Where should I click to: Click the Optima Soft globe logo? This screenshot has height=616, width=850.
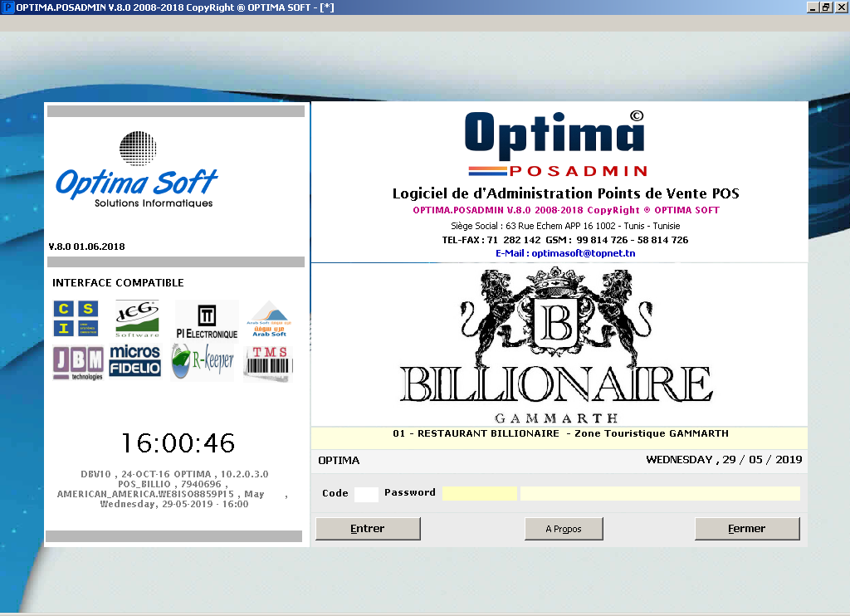[x=137, y=169]
